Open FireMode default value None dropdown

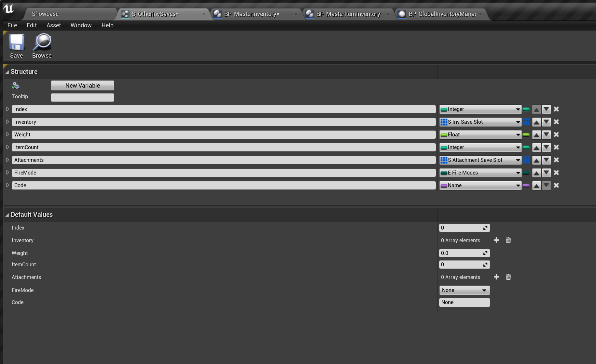click(464, 290)
